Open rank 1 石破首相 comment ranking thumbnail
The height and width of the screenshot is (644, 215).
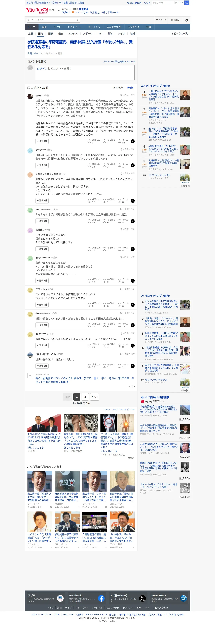(x=185, y=95)
